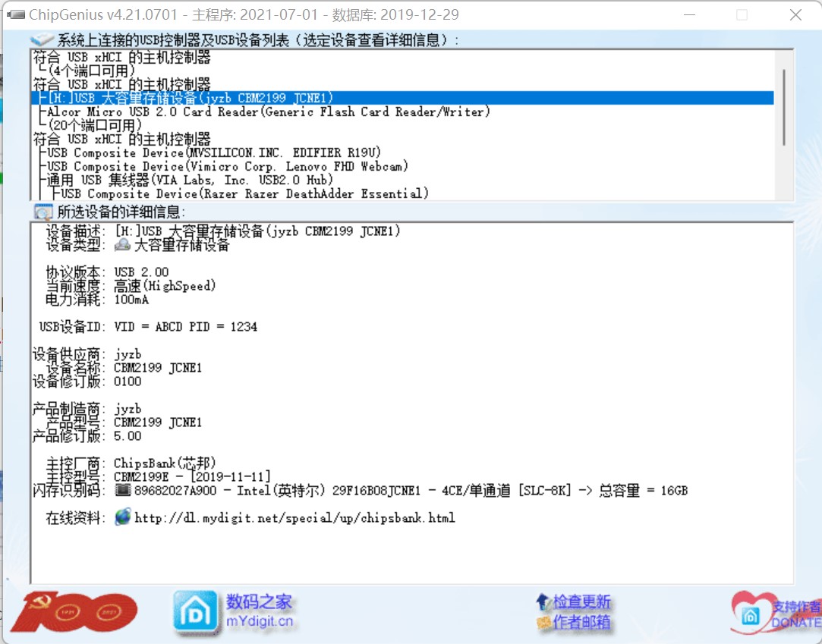Click the blue mYdigit house logo
The width and height of the screenshot is (822, 644).
pos(194,611)
